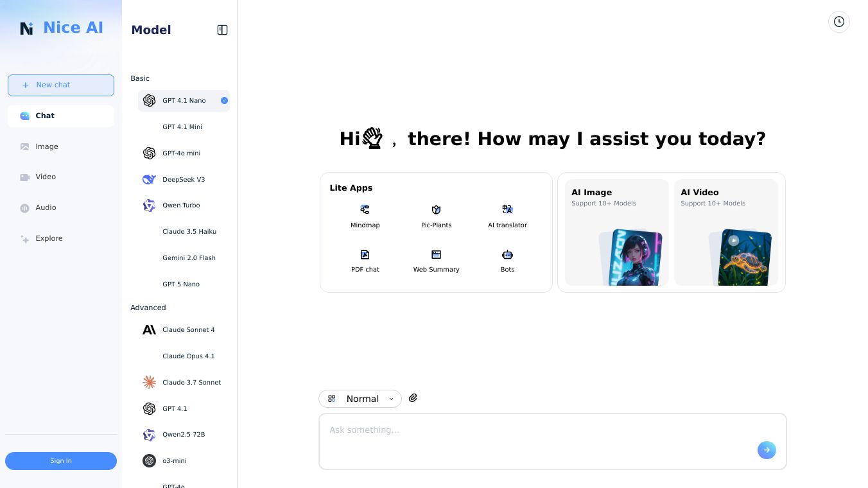Click the Claude 3.7 Sonnet starburst icon
868x488 pixels.
click(x=150, y=383)
